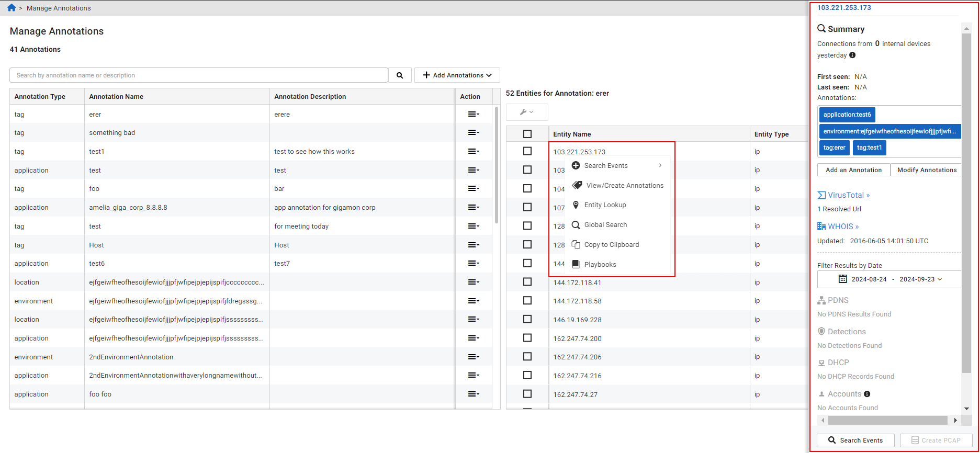Open action menu for test6 annotation

click(x=474, y=264)
